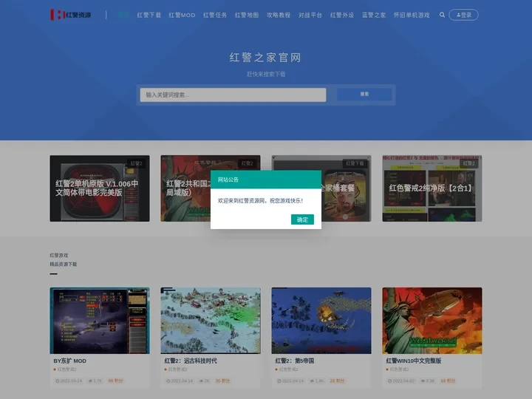Click the 红警下载 tag on third featured card
The width and height of the screenshot is (532, 399).
pyautogui.click(x=355, y=163)
